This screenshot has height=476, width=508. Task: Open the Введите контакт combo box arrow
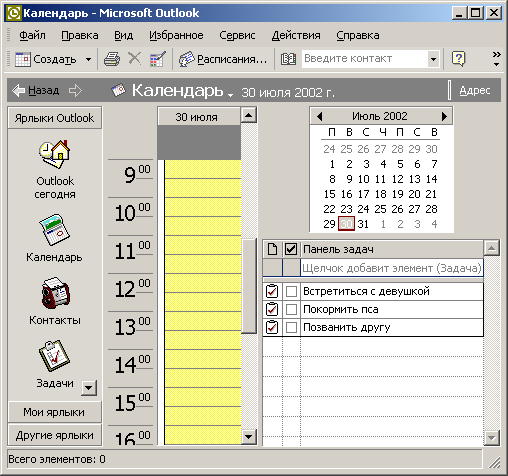[x=433, y=59]
